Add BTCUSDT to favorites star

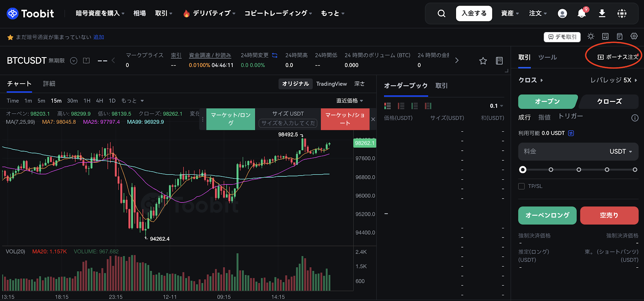pos(483,61)
